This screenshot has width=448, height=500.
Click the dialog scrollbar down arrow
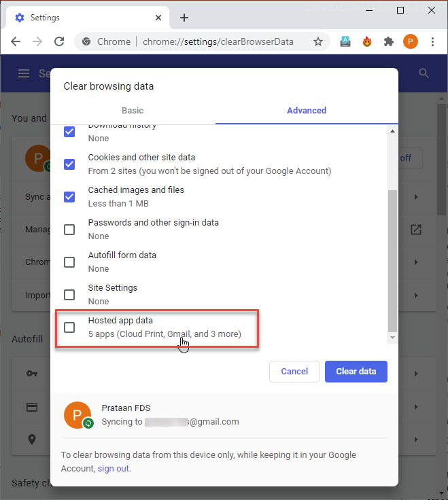click(x=392, y=338)
